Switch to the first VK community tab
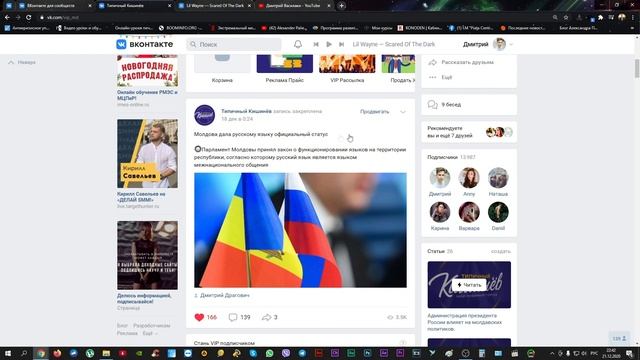 [55, 6]
